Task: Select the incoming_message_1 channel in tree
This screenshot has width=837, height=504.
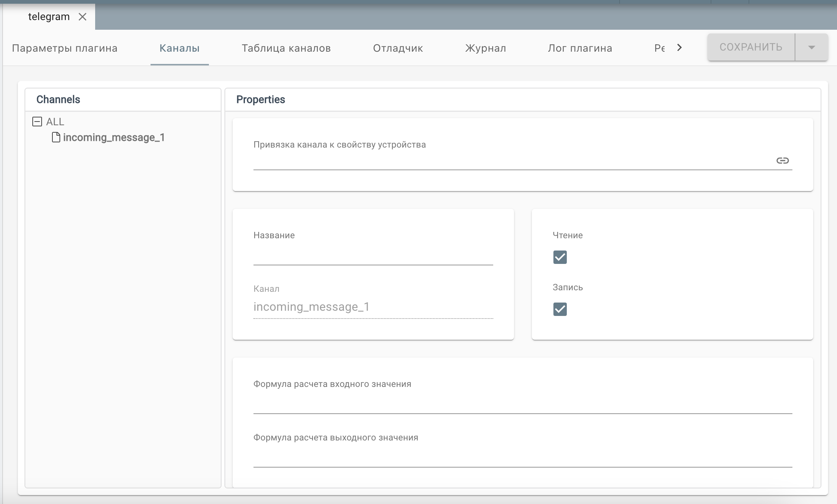Action: pyautogui.click(x=114, y=138)
